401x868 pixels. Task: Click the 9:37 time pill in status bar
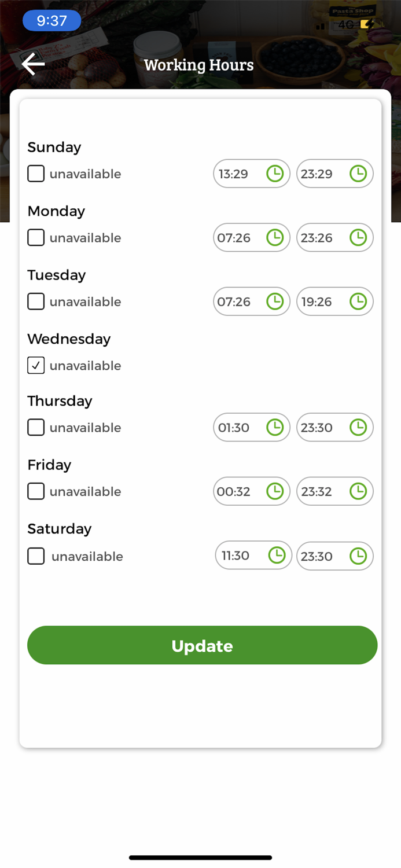[x=51, y=21]
